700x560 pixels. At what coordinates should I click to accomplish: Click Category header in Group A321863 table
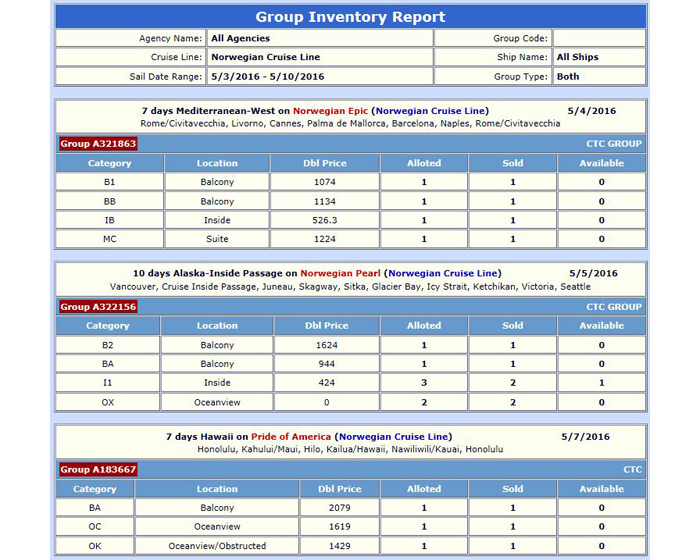point(109,163)
